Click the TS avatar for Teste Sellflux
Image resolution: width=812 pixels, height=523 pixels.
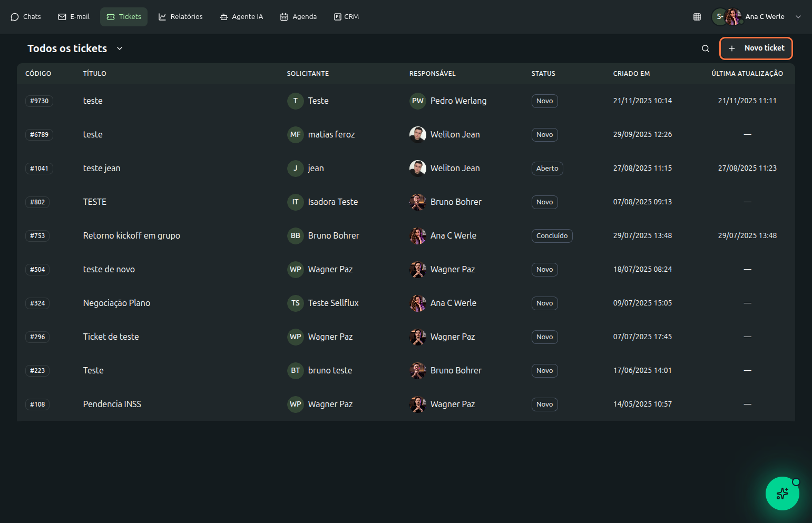[295, 303]
